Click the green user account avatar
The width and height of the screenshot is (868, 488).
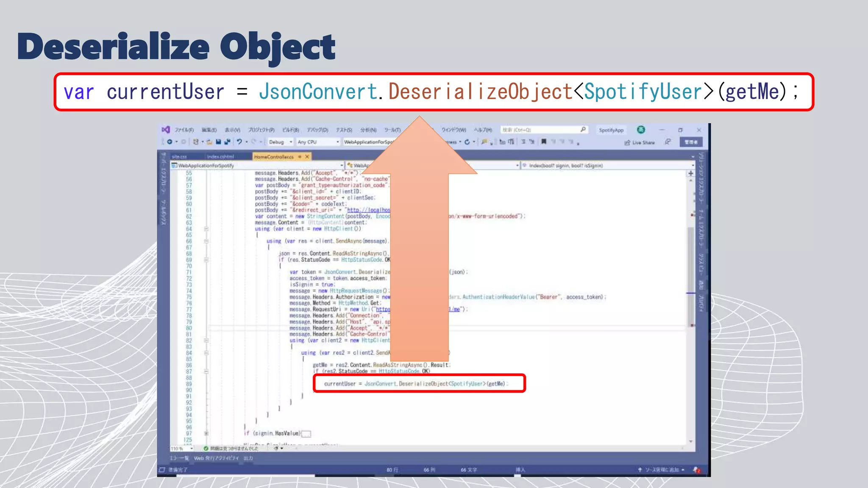pyautogui.click(x=641, y=130)
